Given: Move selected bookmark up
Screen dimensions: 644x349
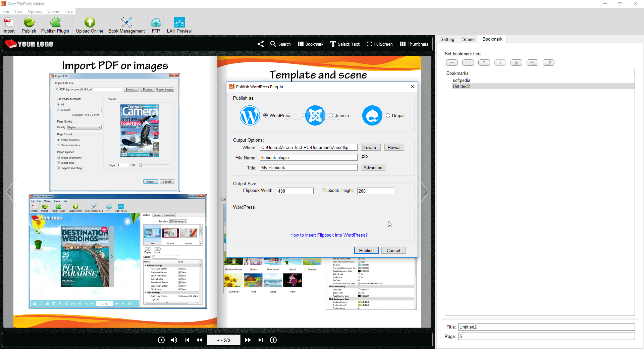Looking at the screenshot, I should pyautogui.click(x=484, y=63).
